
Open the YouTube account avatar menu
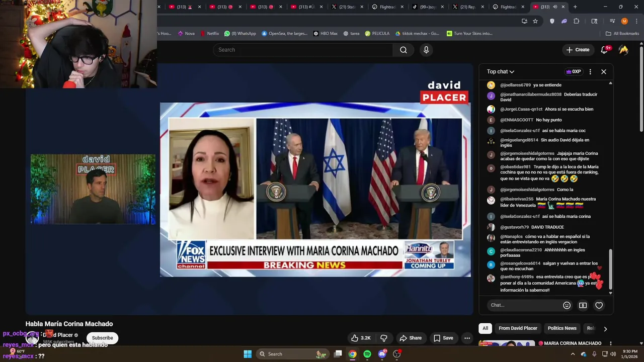623,50
